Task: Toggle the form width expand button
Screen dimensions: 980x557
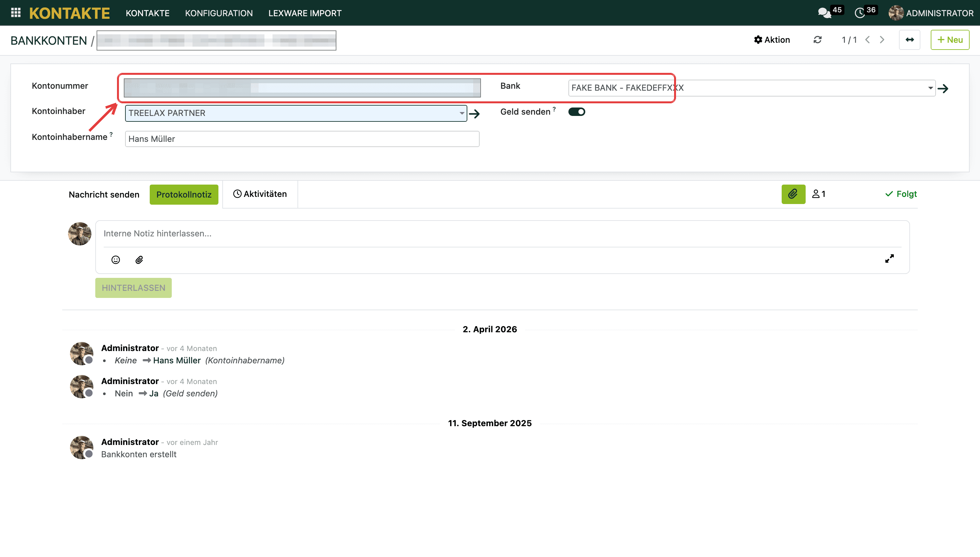Action: [x=910, y=40]
